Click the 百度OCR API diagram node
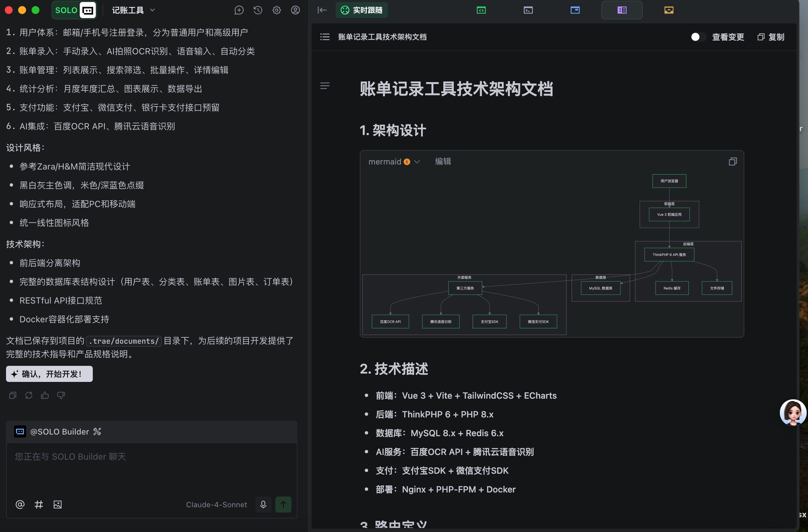 click(x=390, y=322)
